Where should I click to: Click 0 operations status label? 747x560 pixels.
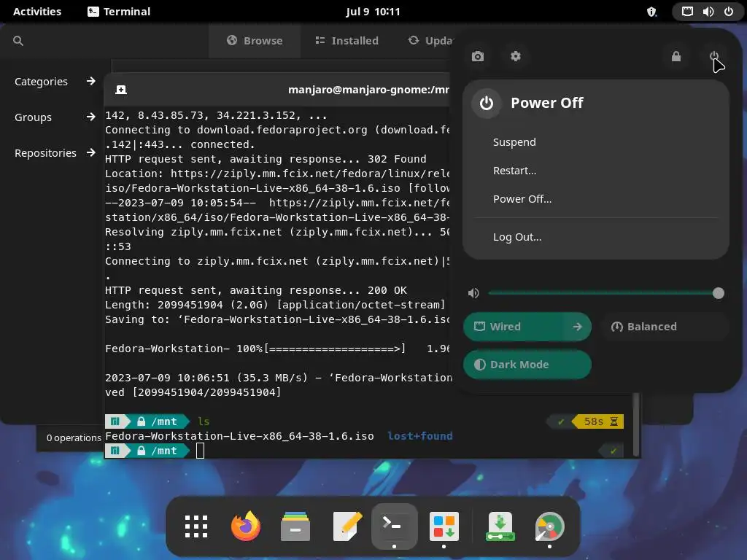[x=74, y=438]
